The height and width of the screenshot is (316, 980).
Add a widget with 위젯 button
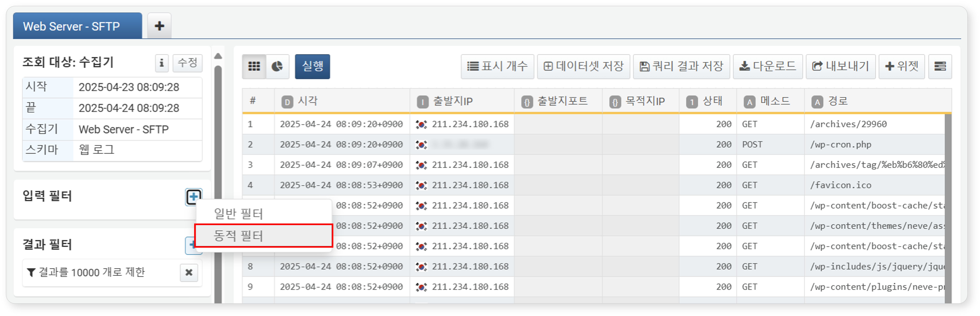click(901, 67)
